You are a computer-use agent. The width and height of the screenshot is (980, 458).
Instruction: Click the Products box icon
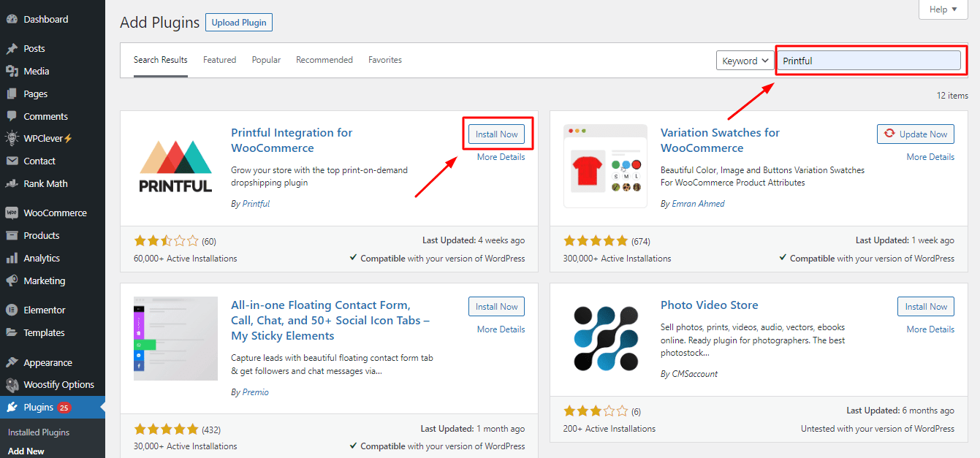(12, 235)
